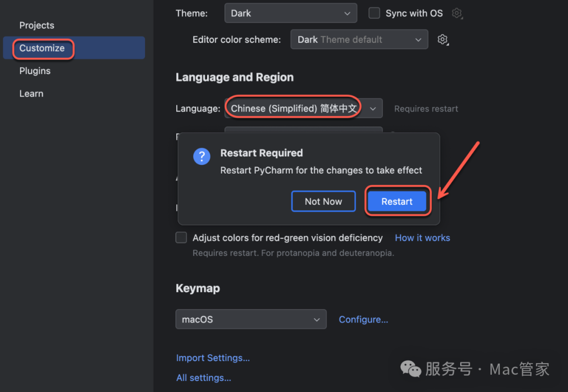Click the gear icon next to Editor color scheme
This screenshot has height=392, width=568.
pos(443,39)
